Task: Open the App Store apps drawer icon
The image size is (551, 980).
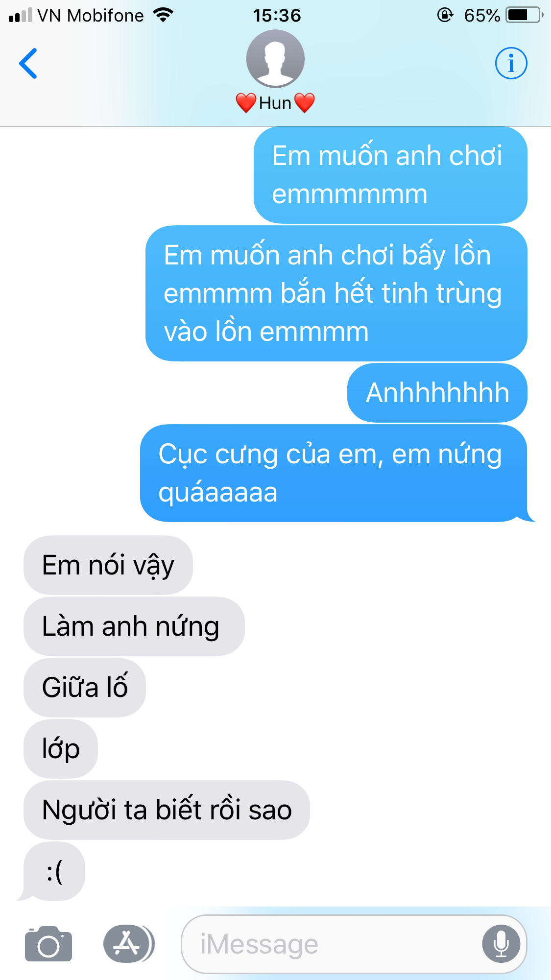Action: [129, 944]
